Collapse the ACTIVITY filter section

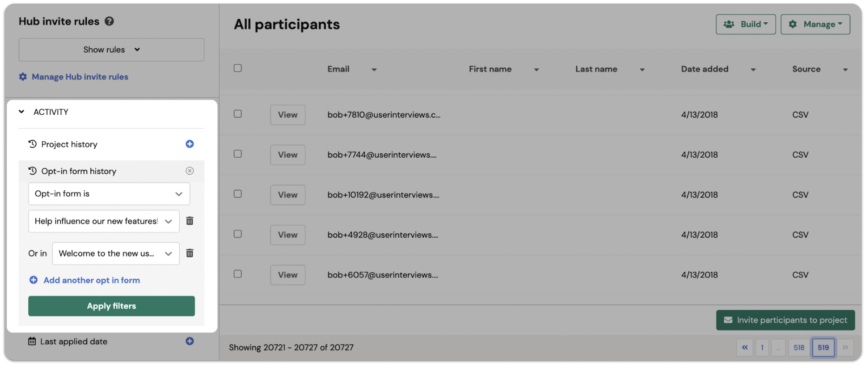pos(21,112)
